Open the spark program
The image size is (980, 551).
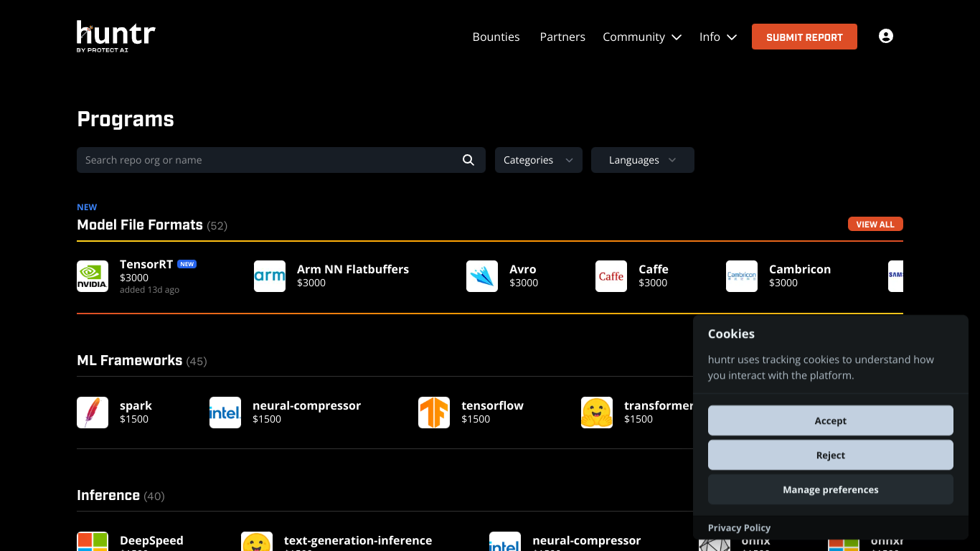136,405
